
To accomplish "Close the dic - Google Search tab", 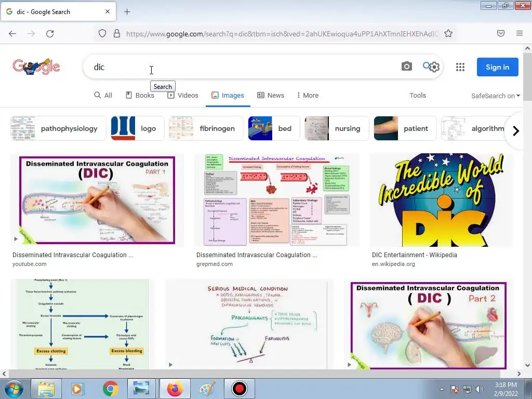I will click(107, 11).
